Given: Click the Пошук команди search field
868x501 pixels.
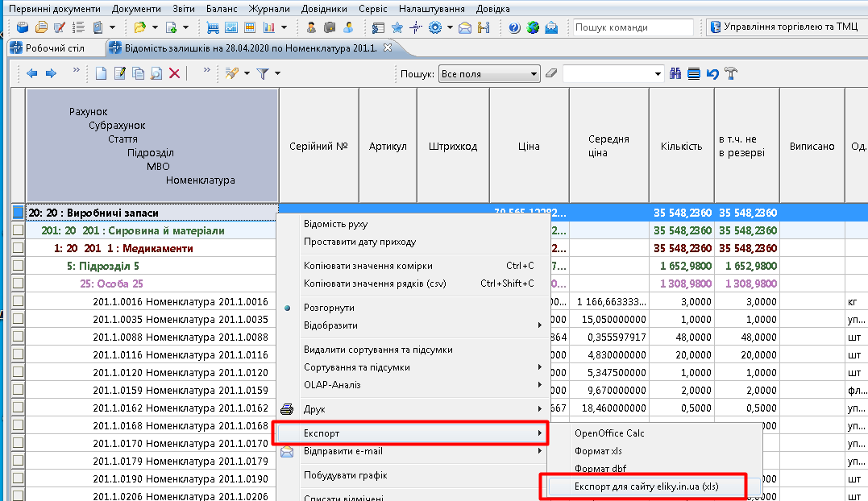Looking at the screenshot, I should coord(632,27).
